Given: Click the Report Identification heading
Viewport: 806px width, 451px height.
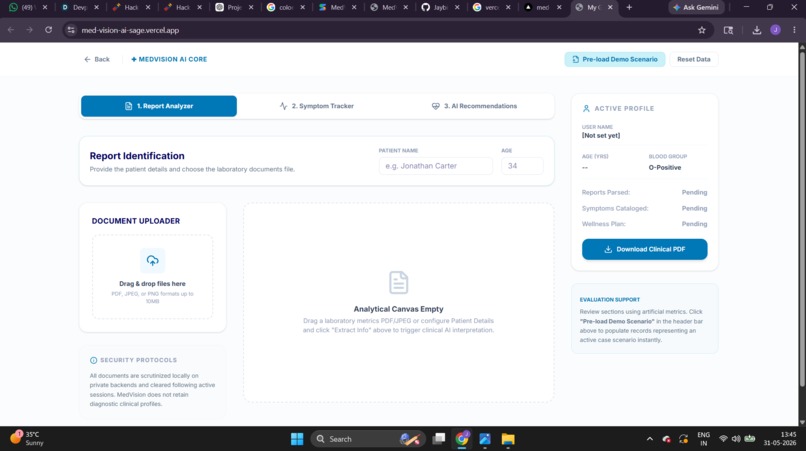Looking at the screenshot, I should [137, 156].
